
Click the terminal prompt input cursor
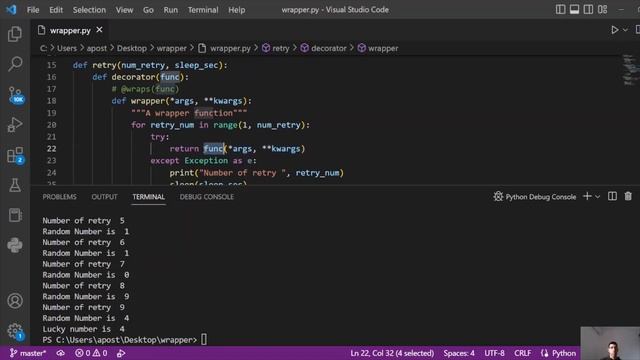204,340
